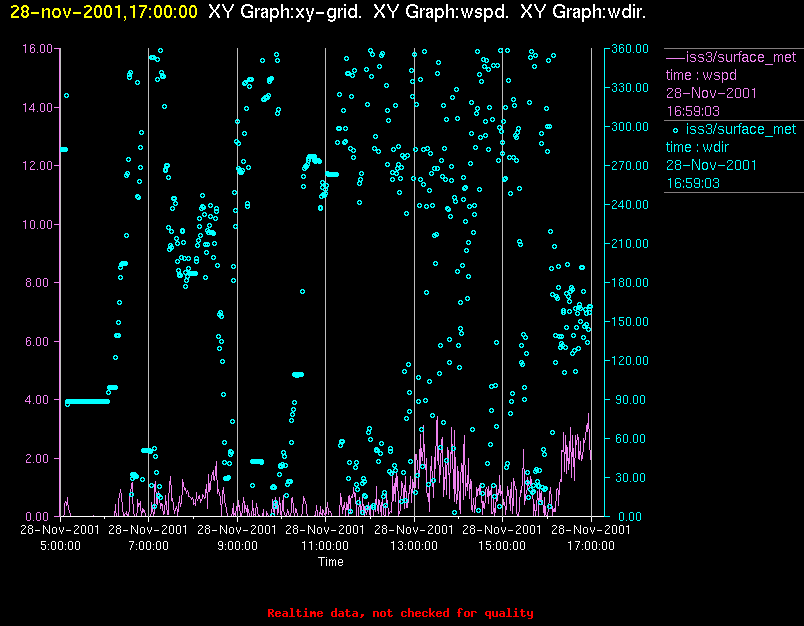This screenshot has height=626, width=804.
Task: Click the yellow date-time title text
Action: click(104, 12)
